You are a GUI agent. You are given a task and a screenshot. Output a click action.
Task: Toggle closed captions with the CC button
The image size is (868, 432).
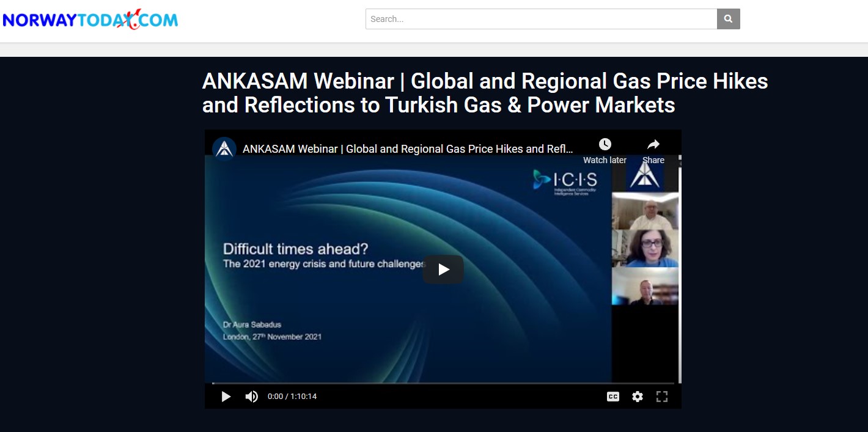[613, 397]
